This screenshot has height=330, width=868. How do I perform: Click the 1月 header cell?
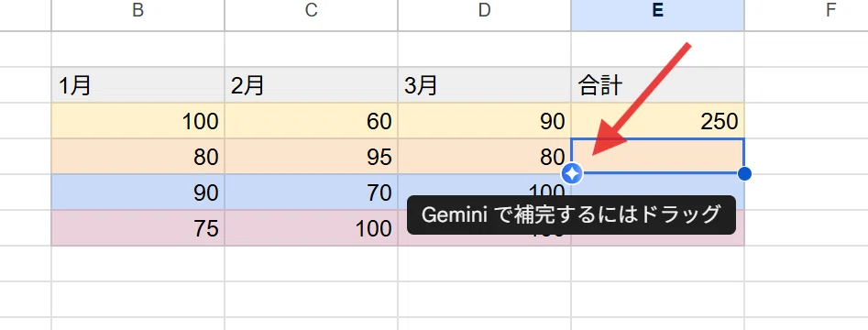tap(137, 85)
